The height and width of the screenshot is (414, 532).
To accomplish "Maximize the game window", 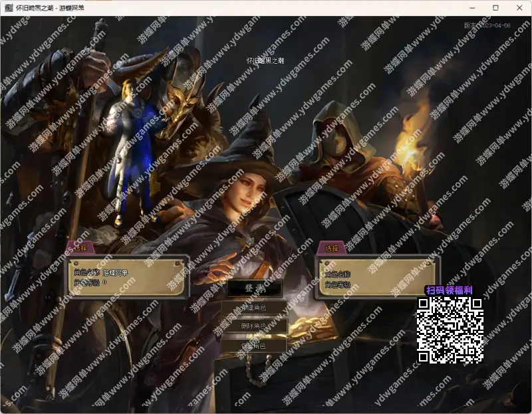I will point(495,8).
